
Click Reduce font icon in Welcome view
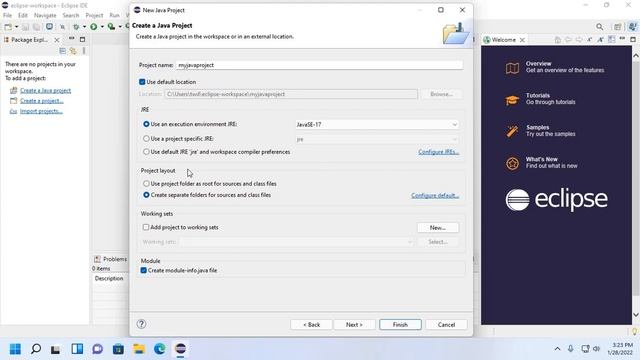tap(589, 40)
